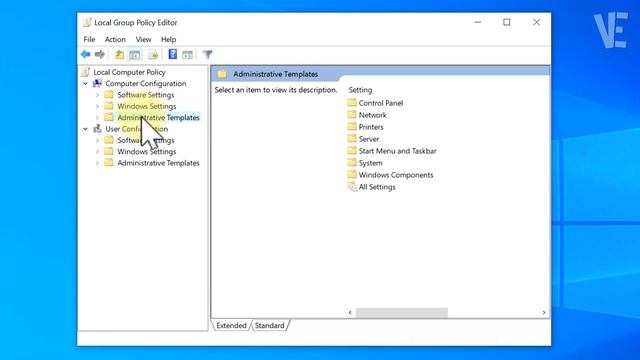The height and width of the screenshot is (360, 640).
Task: Toggle the Show/Hide Console Tree icon
Action: coord(135,54)
